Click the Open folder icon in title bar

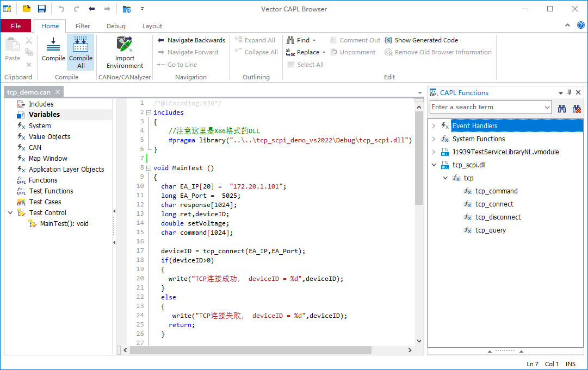(27, 9)
